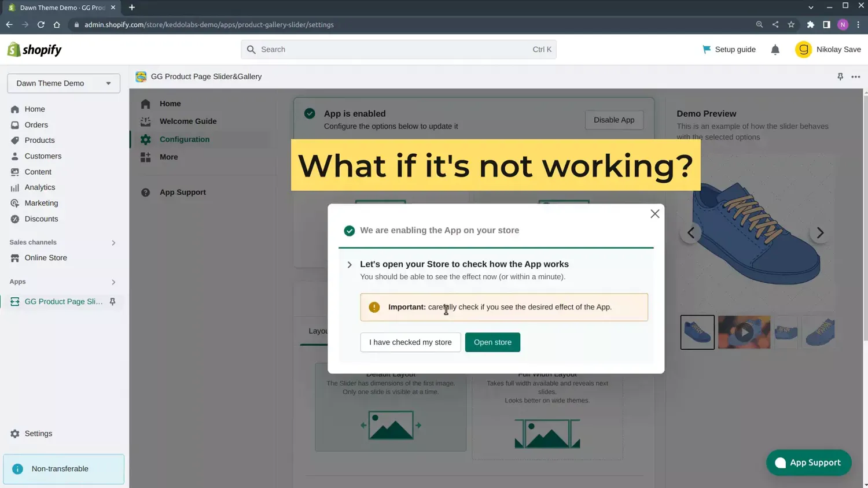
Task: Expand the Let's open your Store step
Action: tap(350, 264)
